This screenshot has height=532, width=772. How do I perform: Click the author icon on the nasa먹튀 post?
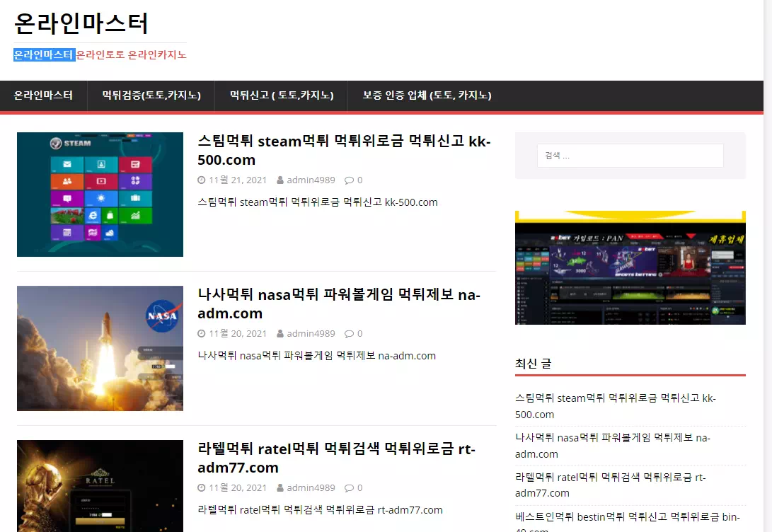pyautogui.click(x=280, y=334)
